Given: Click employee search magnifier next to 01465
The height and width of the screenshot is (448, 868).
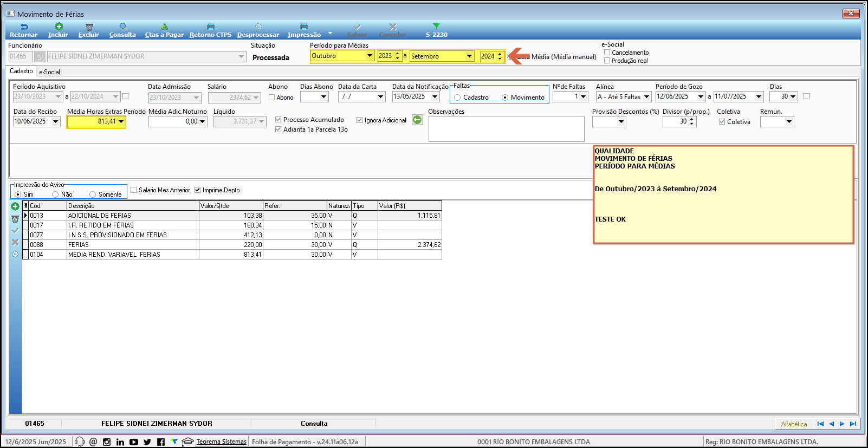Looking at the screenshot, I should pos(40,56).
